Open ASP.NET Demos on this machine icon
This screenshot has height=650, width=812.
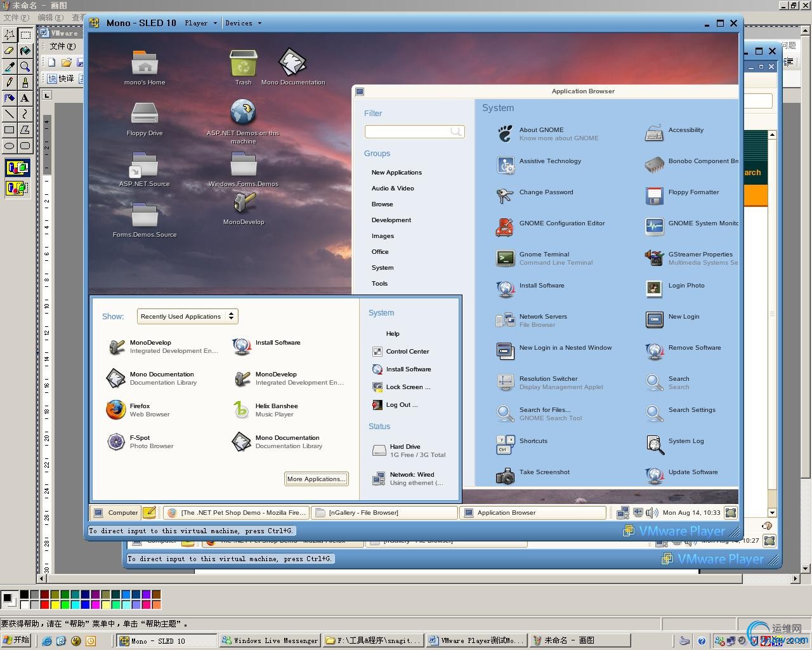click(x=243, y=122)
